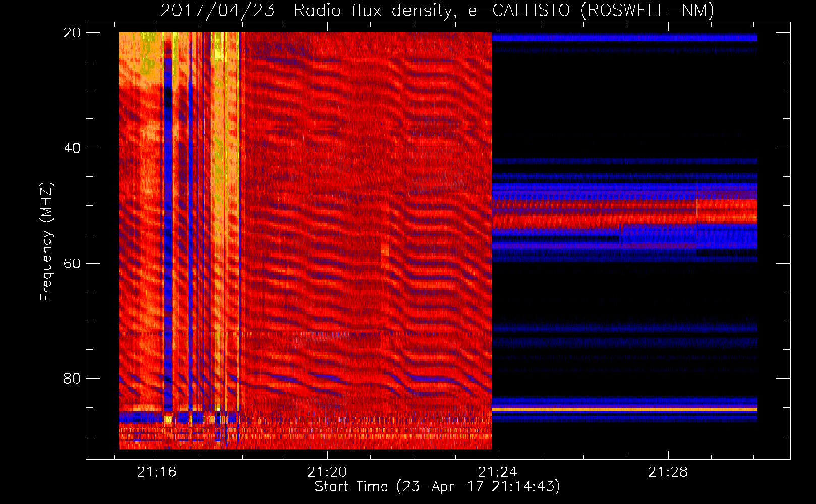Click the 21:16 time tick label
This screenshot has width=816, height=504.
157,472
